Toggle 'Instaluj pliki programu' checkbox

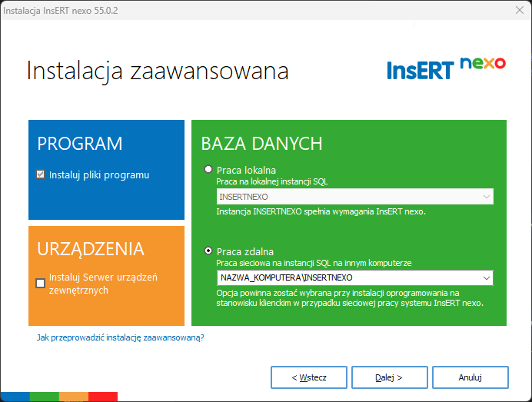tap(41, 174)
